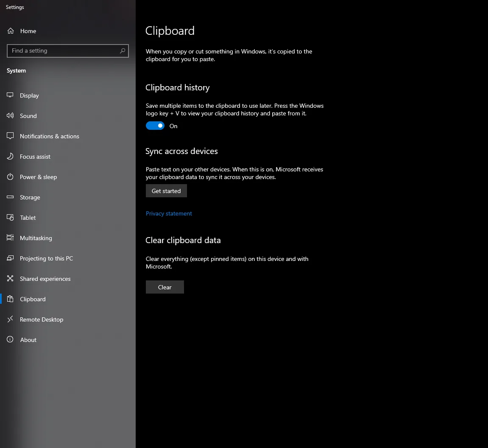Screen dimensions: 488x448
Task: Click the Clipboard history heading
Action: pyautogui.click(x=177, y=87)
